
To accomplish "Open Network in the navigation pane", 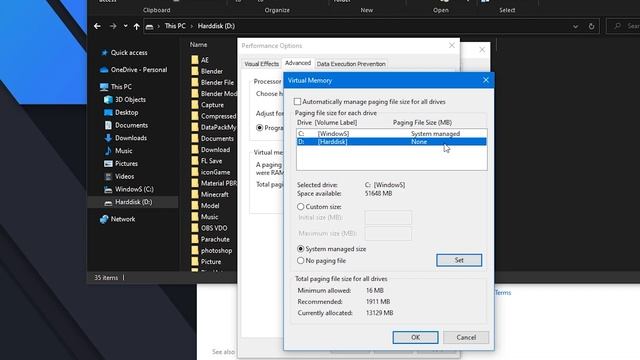I will pos(122,219).
